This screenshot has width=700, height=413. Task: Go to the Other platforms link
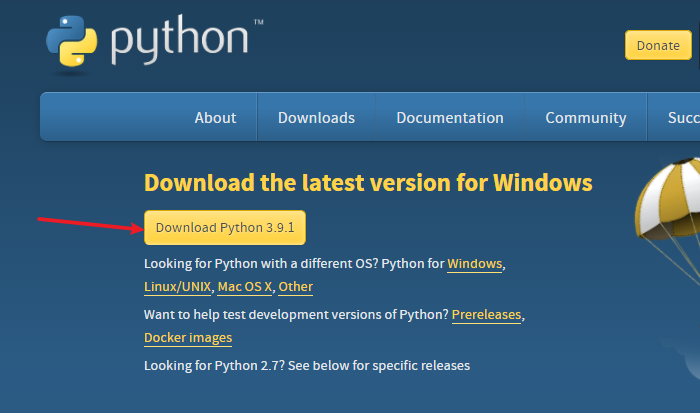[x=296, y=287]
